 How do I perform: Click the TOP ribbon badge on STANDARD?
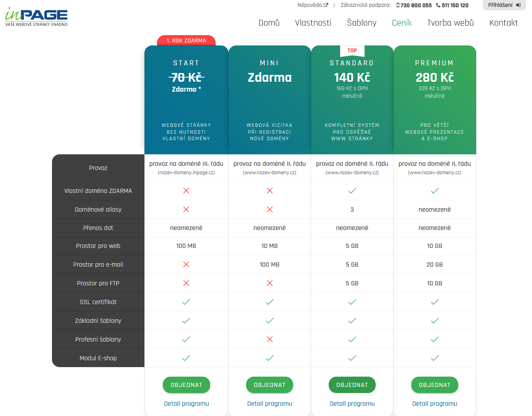point(352,51)
